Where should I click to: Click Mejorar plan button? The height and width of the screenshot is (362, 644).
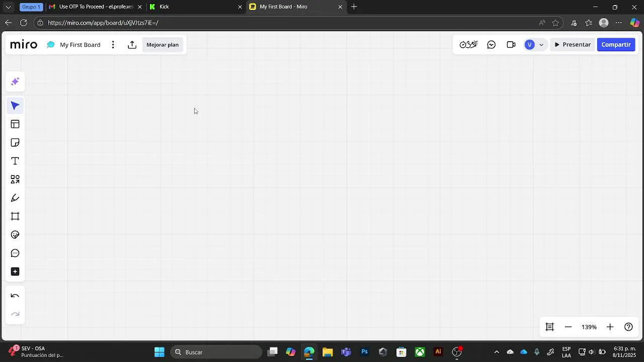pos(163,45)
